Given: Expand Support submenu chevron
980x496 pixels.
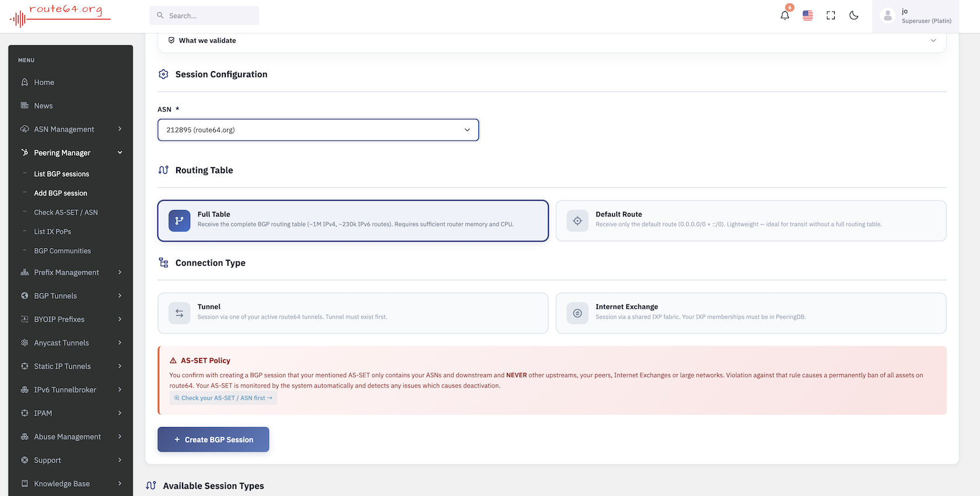Looking at the screenshot, I should coord(120,460).
